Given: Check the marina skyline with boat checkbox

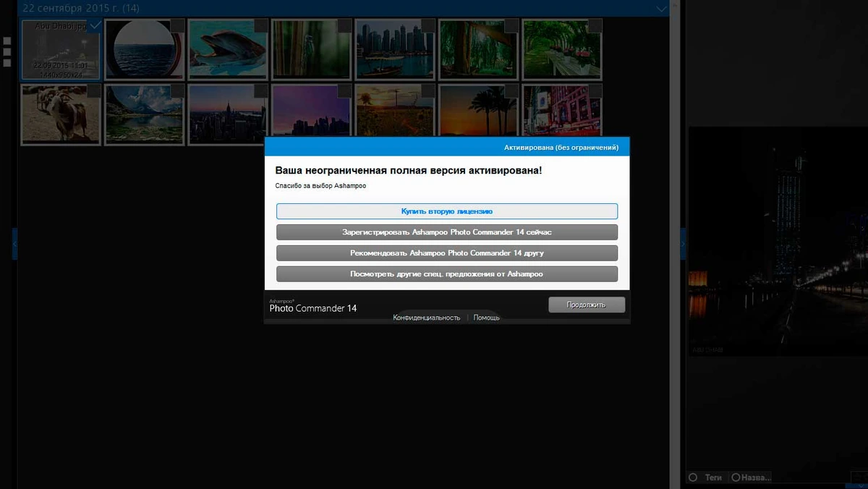Looking at the screenshot, I should (428, 26).
